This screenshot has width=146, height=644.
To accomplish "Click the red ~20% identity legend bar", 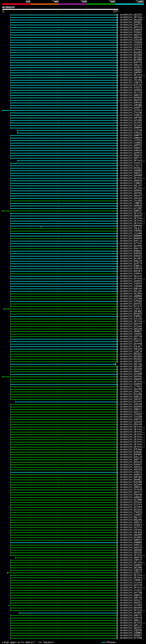I will pyautogui.click(x=16, y=4).
